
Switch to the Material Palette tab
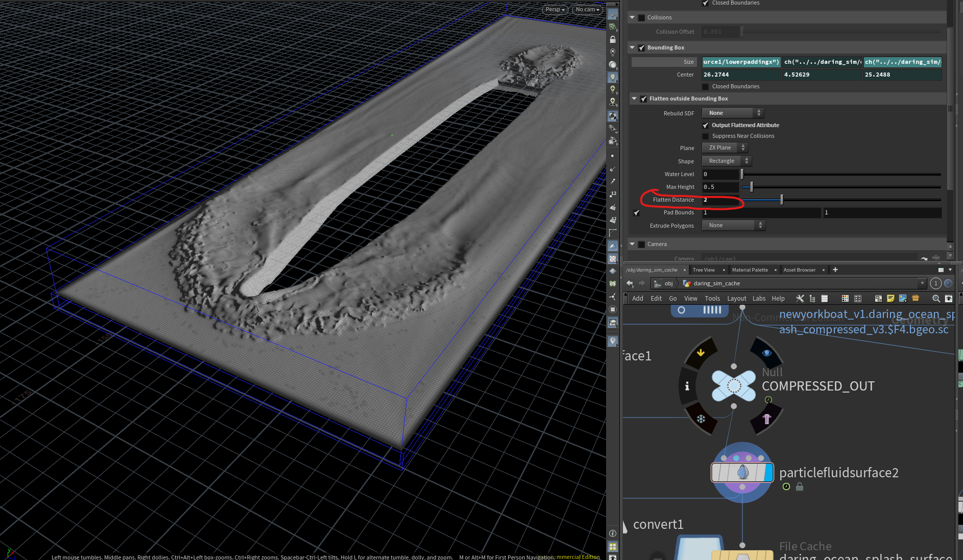pos(750,270)
